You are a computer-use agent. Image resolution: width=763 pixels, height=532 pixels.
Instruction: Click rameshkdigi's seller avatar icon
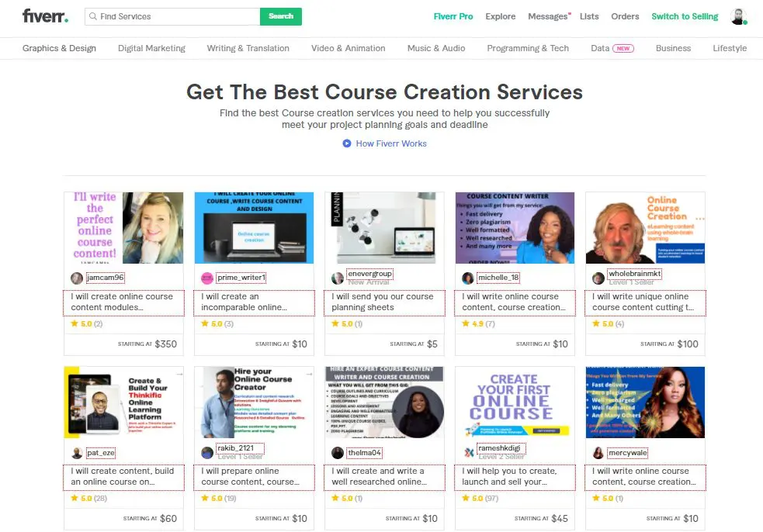469,453
